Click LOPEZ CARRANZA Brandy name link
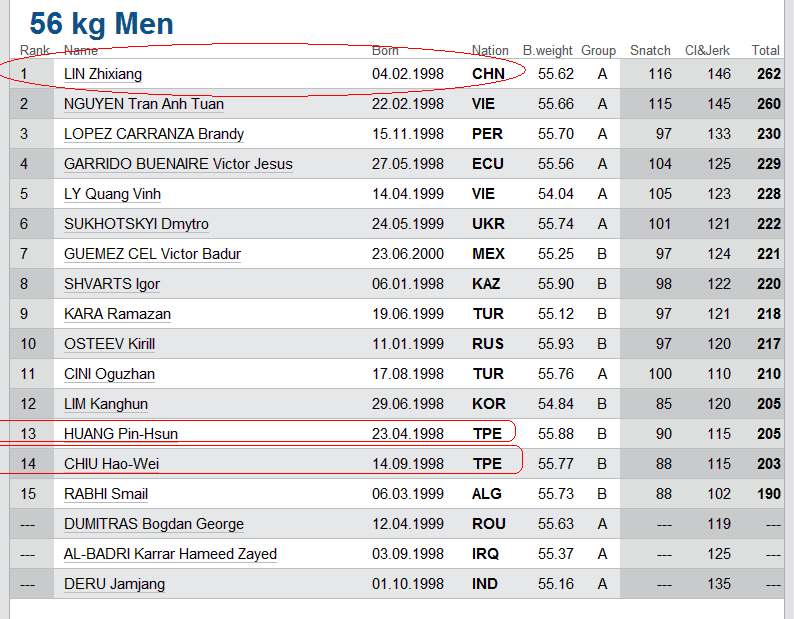This screenshot has height=619, width=794. 154,134
